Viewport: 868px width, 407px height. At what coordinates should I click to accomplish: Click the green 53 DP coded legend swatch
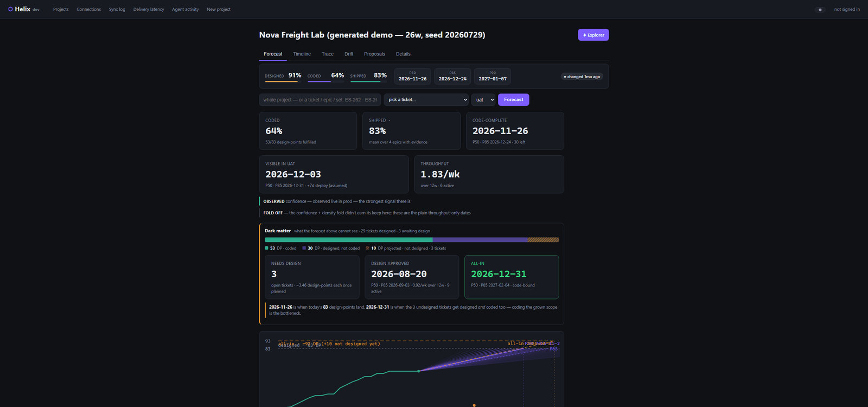[x=266, y=248]
